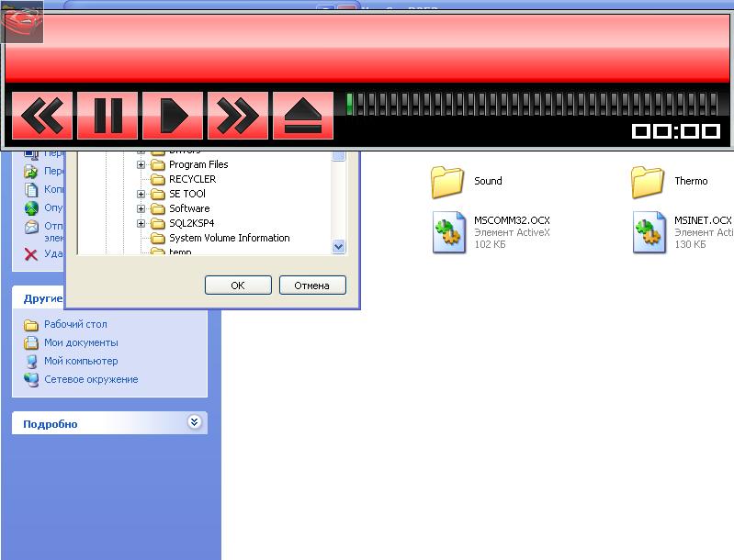Image resolution: width=734 pixels, height=560 pixels.
Task: Select System Volume Information folder
Action: coord(230,238)
